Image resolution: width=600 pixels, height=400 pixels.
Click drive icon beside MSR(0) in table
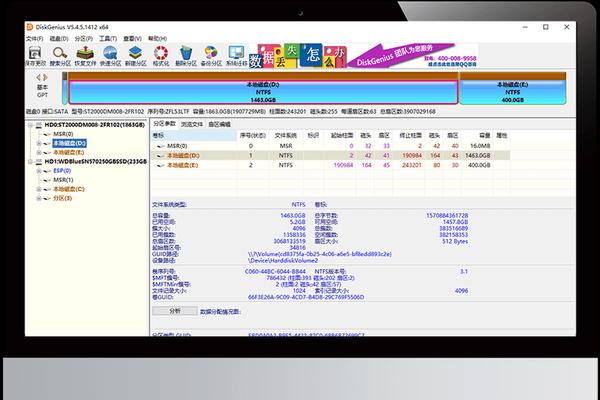[160, 146]
